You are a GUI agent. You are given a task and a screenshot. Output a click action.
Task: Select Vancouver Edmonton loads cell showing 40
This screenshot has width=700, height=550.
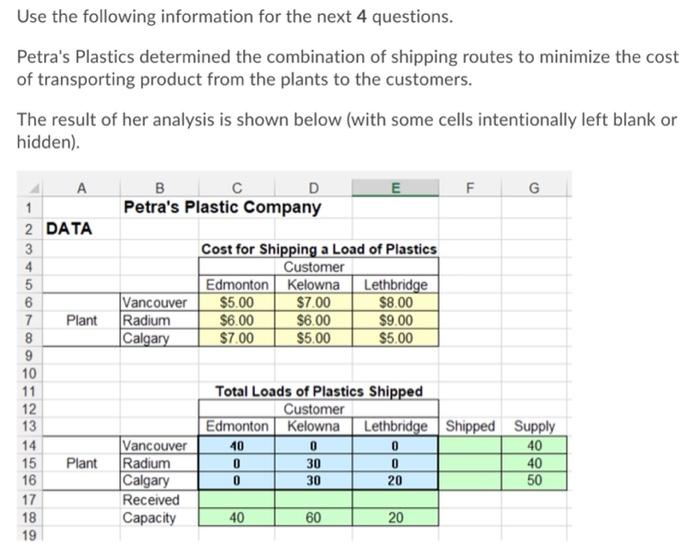(x=237, y=446)
